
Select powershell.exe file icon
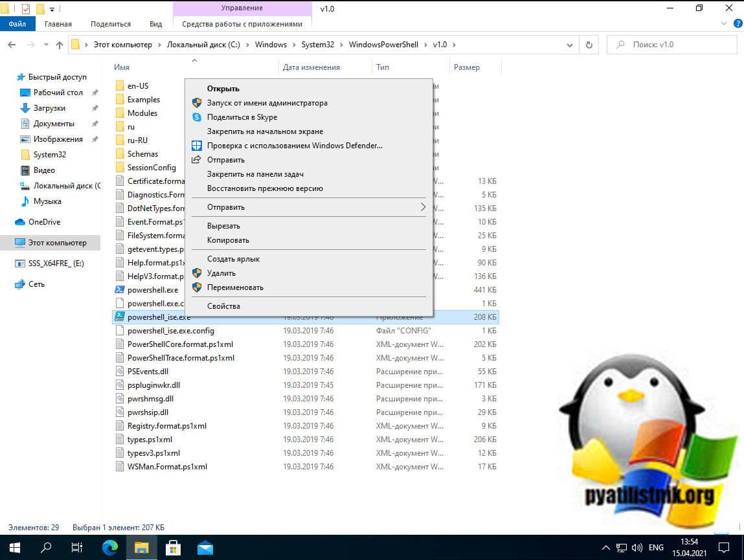[120, 289]
